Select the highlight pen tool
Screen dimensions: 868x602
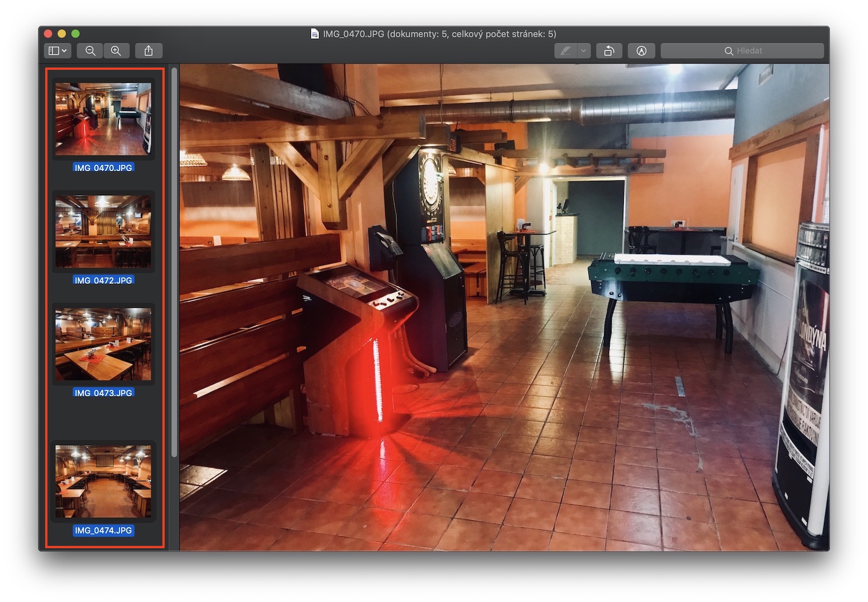click(x=566, y=51)
